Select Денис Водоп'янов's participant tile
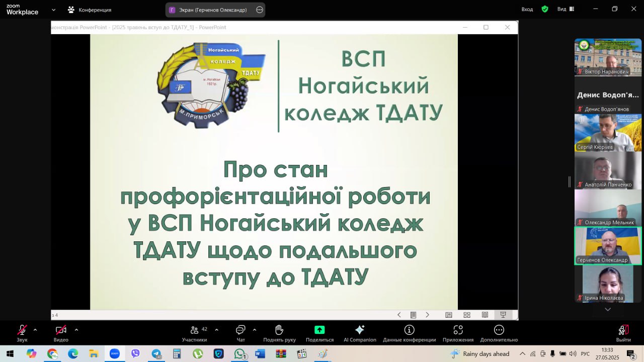 (608, 95)
